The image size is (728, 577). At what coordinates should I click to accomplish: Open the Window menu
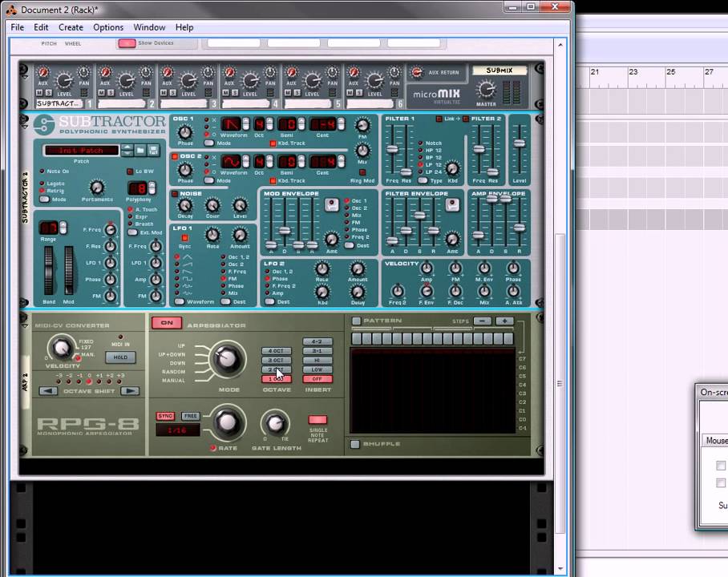(149, 27)
